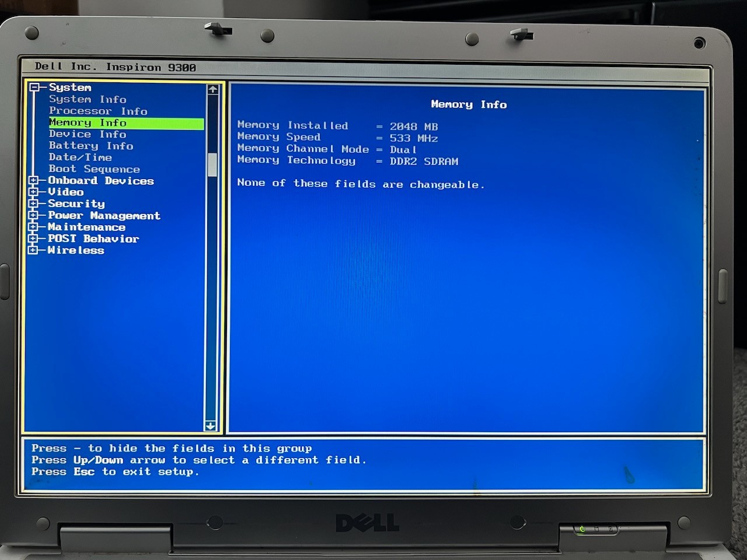Select Device Info entry
This screenshot has width=747, height=560.
click(88, 134)
